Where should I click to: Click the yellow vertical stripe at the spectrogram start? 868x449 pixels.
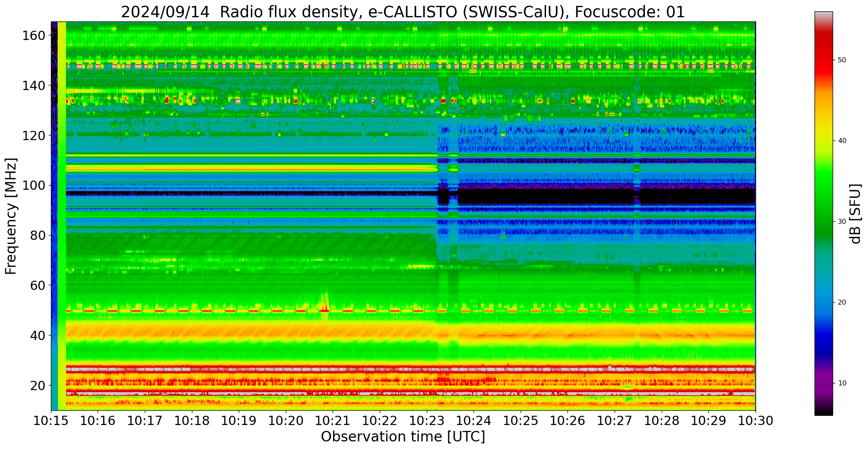coord(62,216)
